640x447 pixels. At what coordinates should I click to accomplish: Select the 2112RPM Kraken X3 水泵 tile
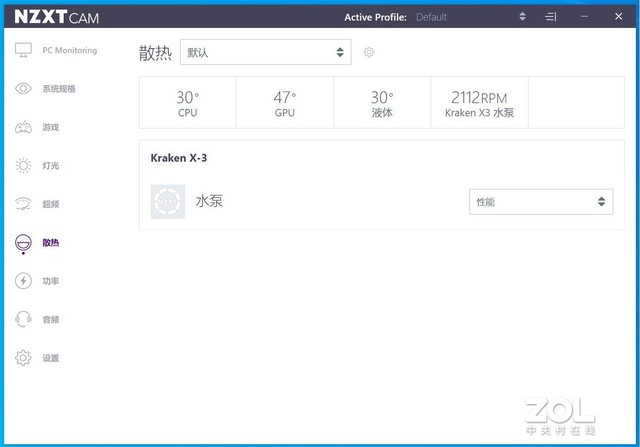click(480, 102)
